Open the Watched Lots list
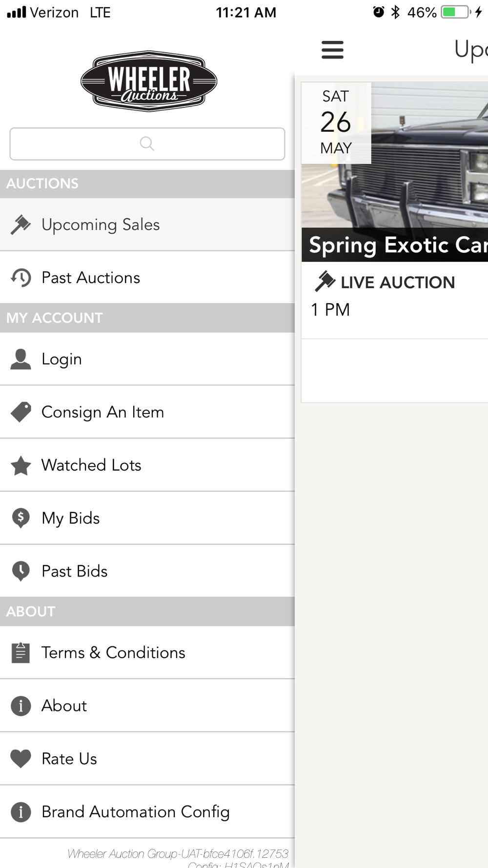 click(147, 465)
